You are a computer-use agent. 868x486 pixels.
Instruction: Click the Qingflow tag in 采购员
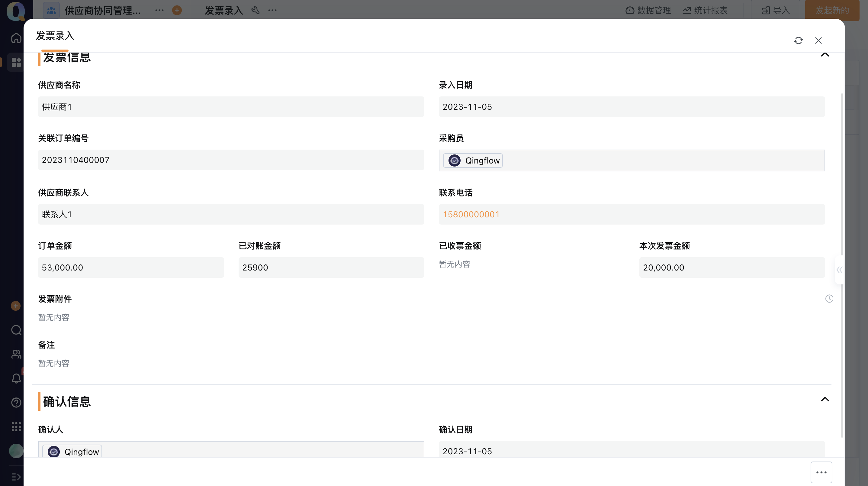click(x=473, y=160)
